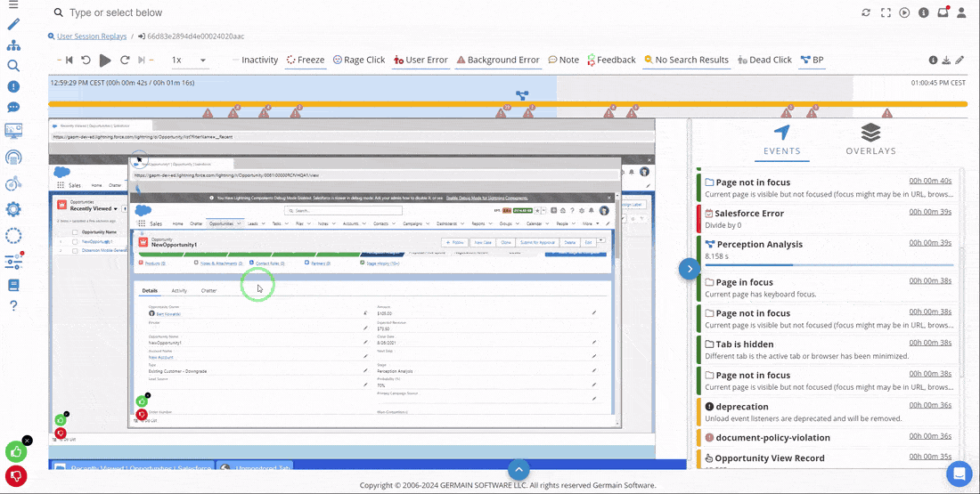
Task: Toggle the Dead Click event filter
Action: click(765, 60)
